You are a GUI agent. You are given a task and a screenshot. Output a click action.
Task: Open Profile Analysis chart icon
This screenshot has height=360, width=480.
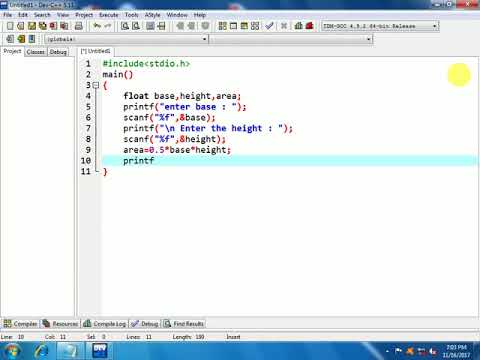tap(299, 26)
